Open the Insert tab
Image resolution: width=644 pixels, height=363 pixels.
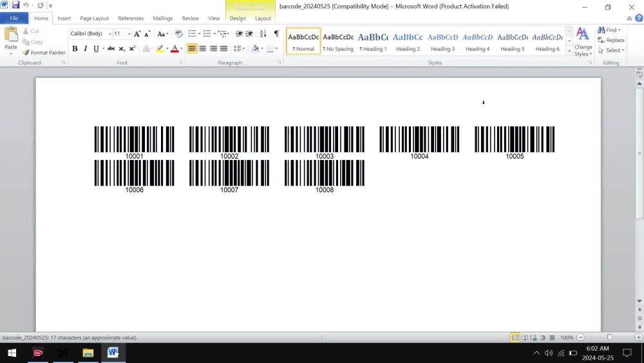(x=64, y=18)
